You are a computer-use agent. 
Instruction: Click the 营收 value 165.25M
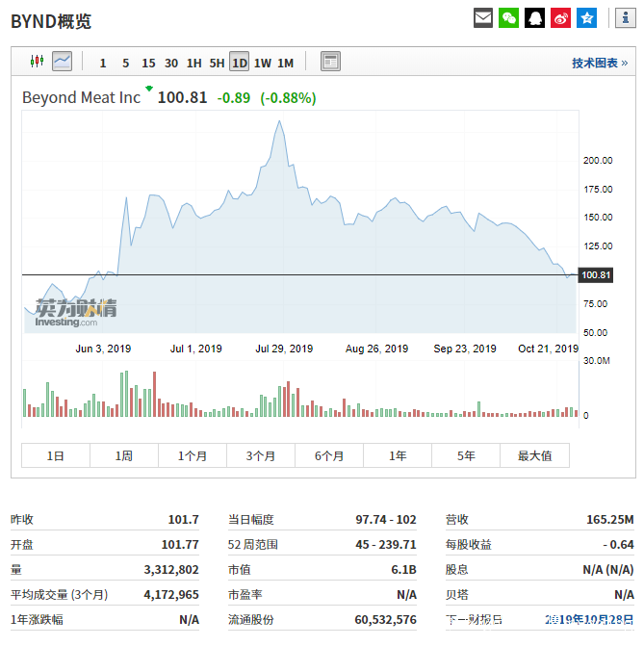click(x=610, y=520)
